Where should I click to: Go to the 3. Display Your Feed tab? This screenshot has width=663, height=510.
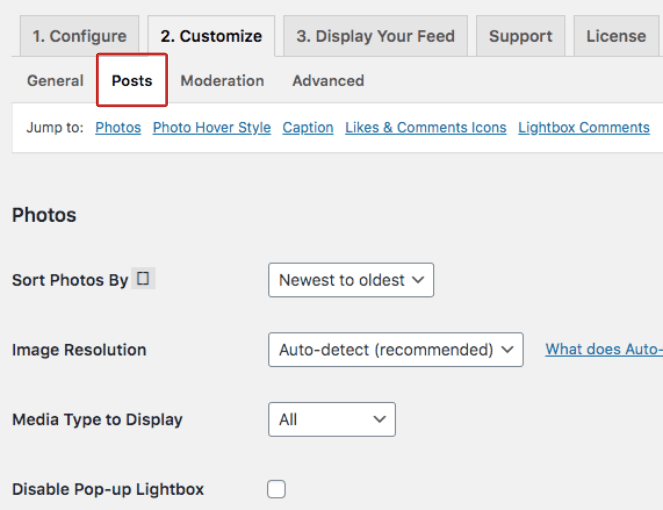click(x=375, y=36)
